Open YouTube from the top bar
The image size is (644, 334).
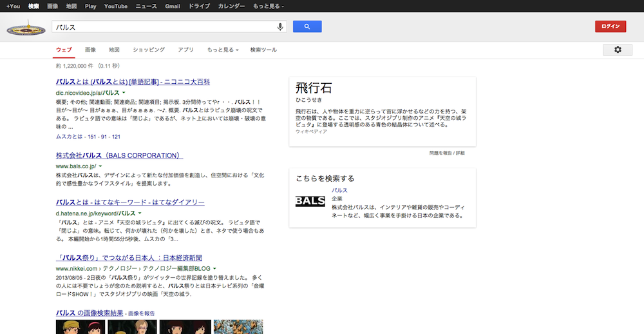coord(116,6)
